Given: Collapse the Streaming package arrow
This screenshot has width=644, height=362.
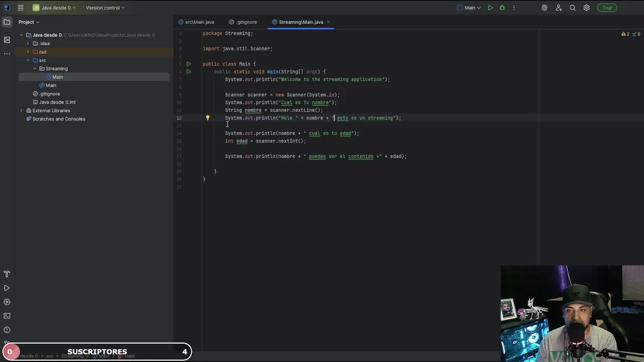Looking at the screenshot, I should click(x=35, y=68).
